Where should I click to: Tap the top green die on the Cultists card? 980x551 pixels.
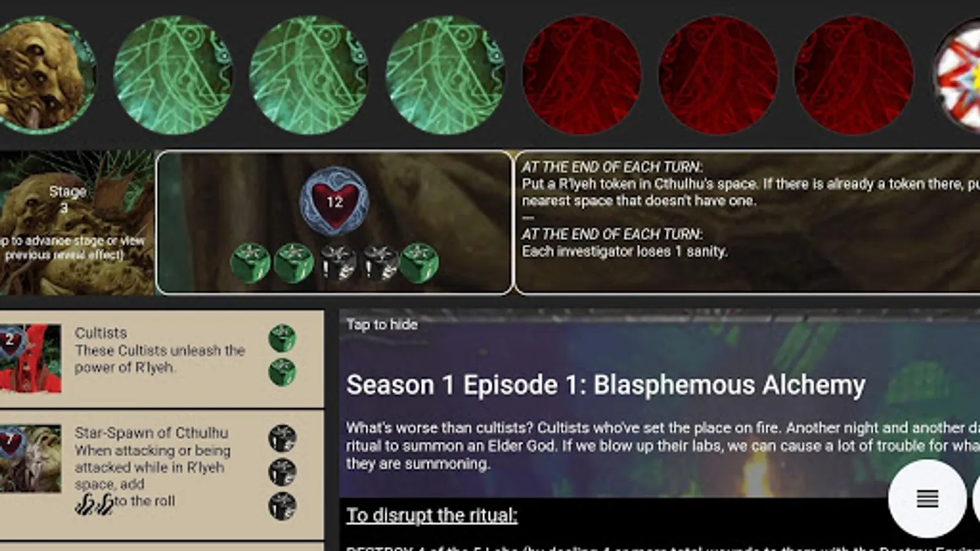pyautogui.click(x=282, y=338)
